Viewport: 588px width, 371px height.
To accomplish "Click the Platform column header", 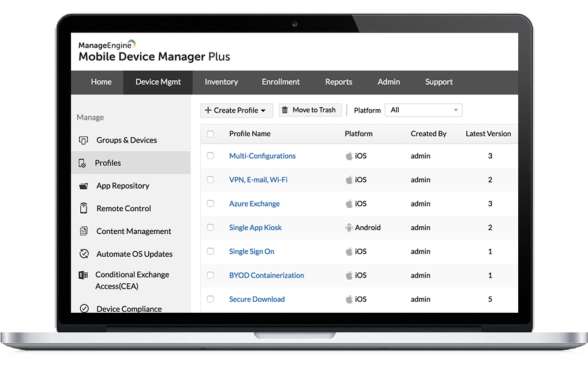I will tap(358, 134).
